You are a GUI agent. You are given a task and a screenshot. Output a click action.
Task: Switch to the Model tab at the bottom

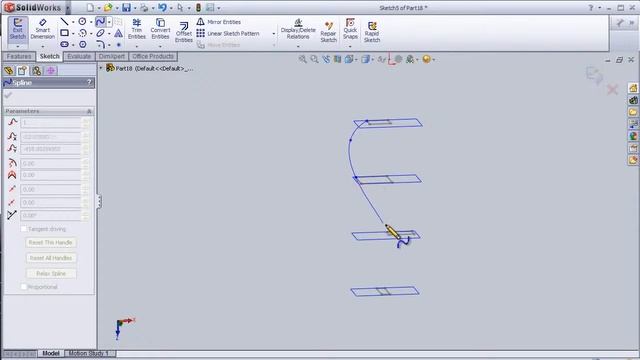pos(51,353)
